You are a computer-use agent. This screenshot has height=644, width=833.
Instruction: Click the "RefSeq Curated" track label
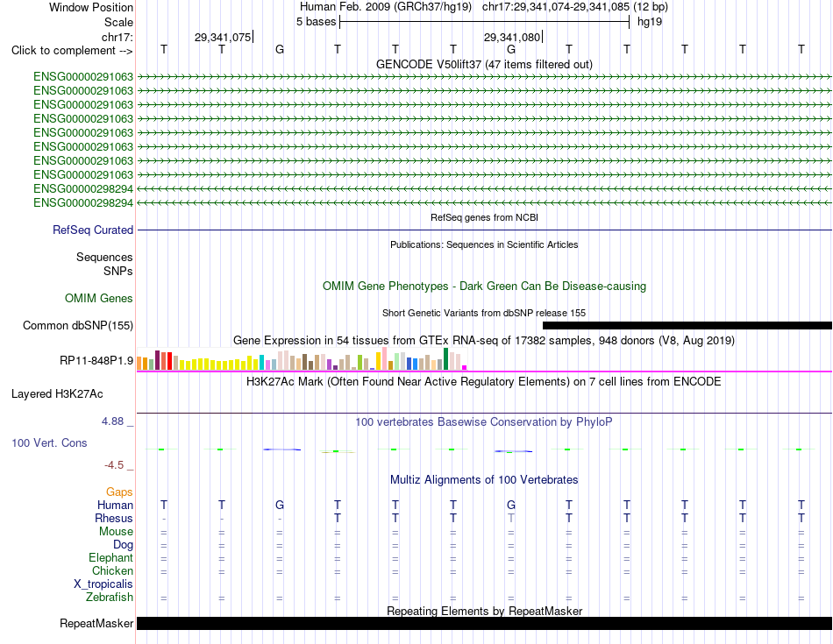point(93,230)
